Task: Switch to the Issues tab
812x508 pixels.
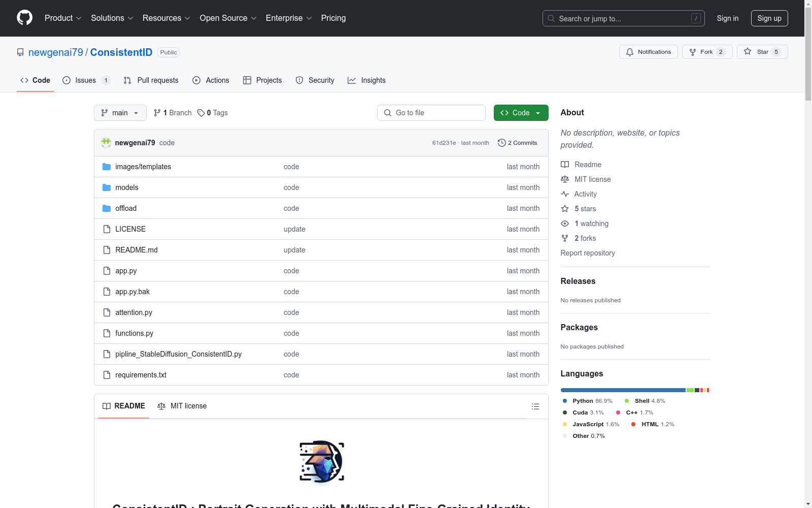Action: 86,80
